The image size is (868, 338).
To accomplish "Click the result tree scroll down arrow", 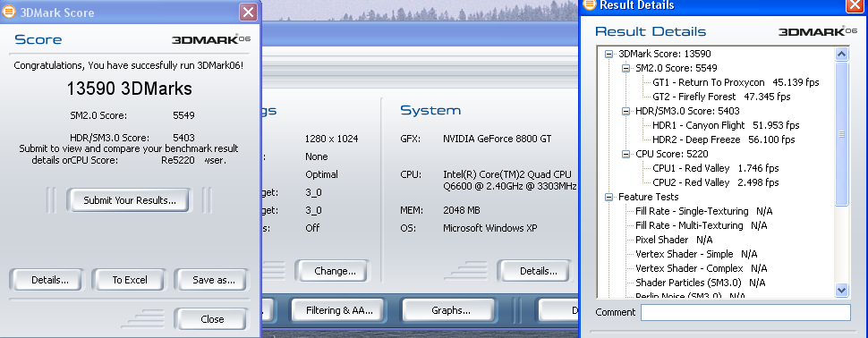I will (x=841, y=290).
